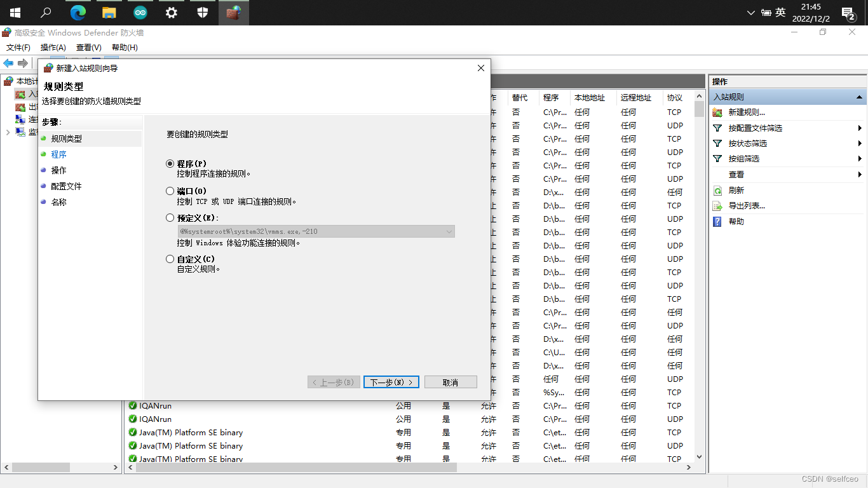Screen dimensions: 868x488
Task: Go to the 配置文件 wizard step
Action: pyautogui.click(x=66, y=186)
